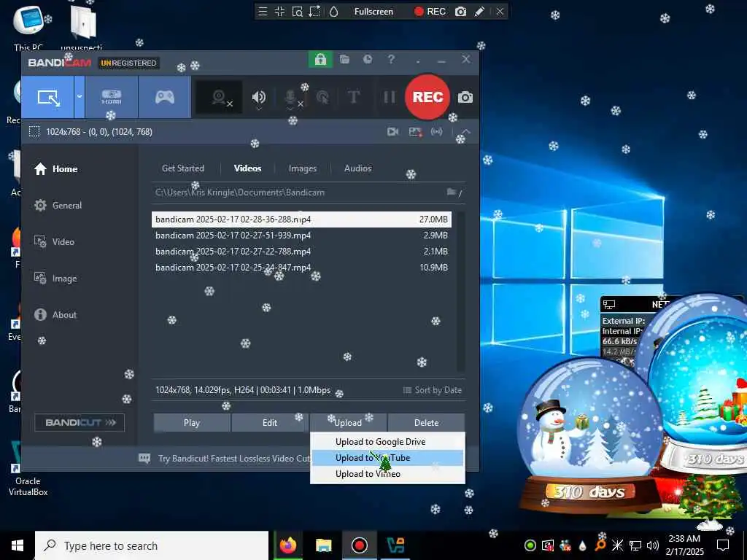747x560 pixels.
Task: Click the find window magnifier icon in top bar
Action: click(298, 12)
